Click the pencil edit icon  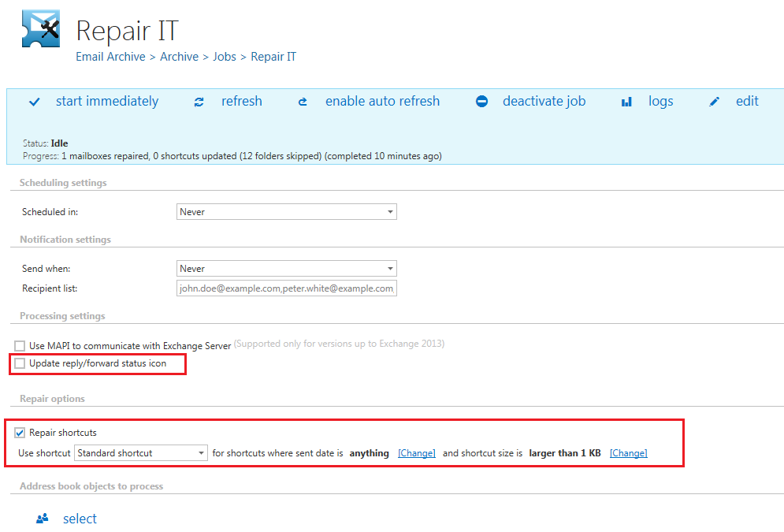point(714,102)
